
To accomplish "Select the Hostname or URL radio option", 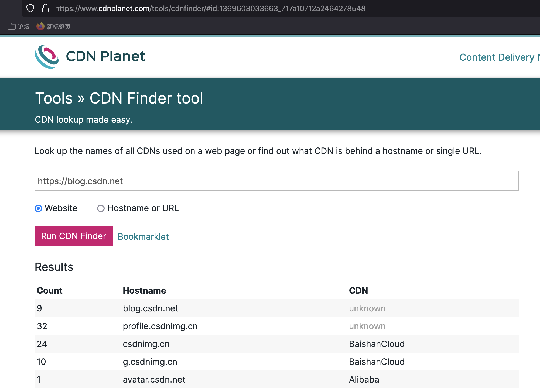I will tap(101, 208).
